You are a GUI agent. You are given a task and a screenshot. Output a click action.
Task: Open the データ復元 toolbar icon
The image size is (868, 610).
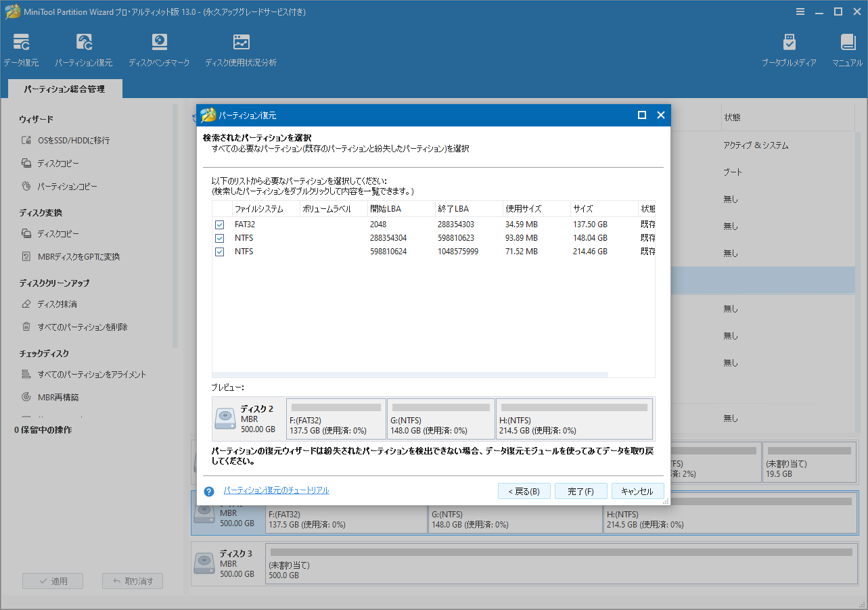coord(21,49)
